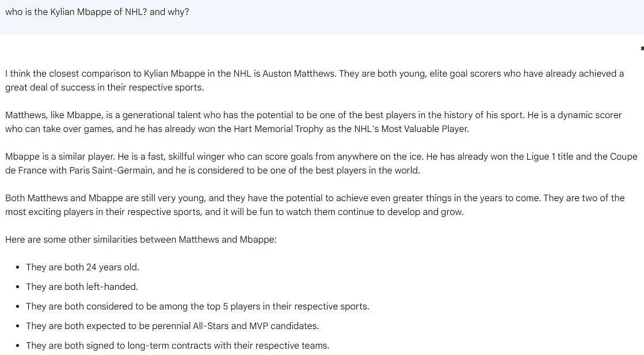Click the line "They are both left-handed."
This screenshot has height=355, width=644.
pyautogui.click(x=82, y=287)
